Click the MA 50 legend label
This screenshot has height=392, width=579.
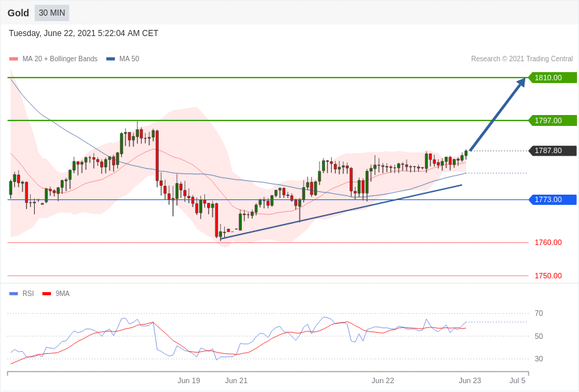(x=129, y=59)
